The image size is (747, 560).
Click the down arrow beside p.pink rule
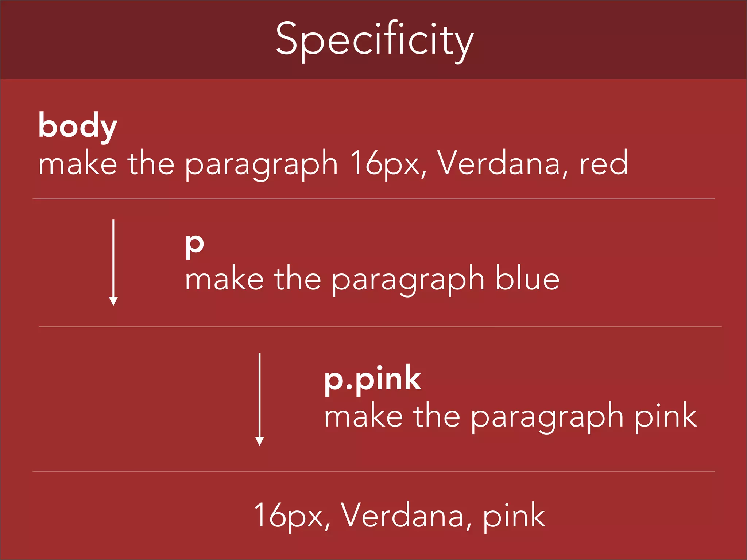coord(259,399)
